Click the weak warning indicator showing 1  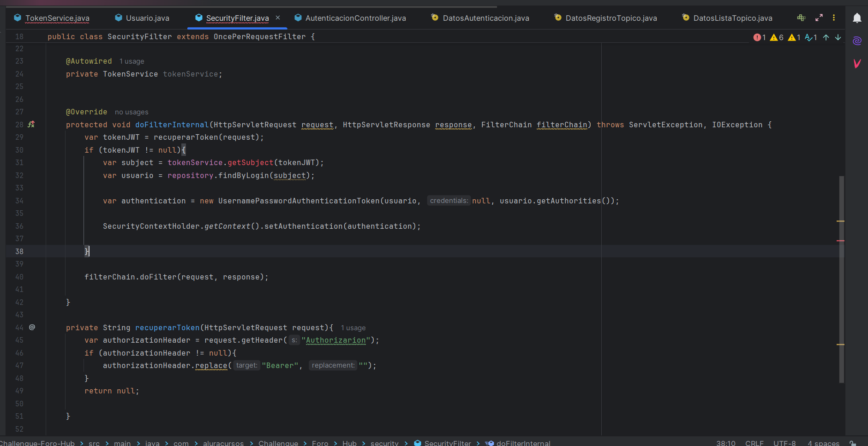click(794, 37)
